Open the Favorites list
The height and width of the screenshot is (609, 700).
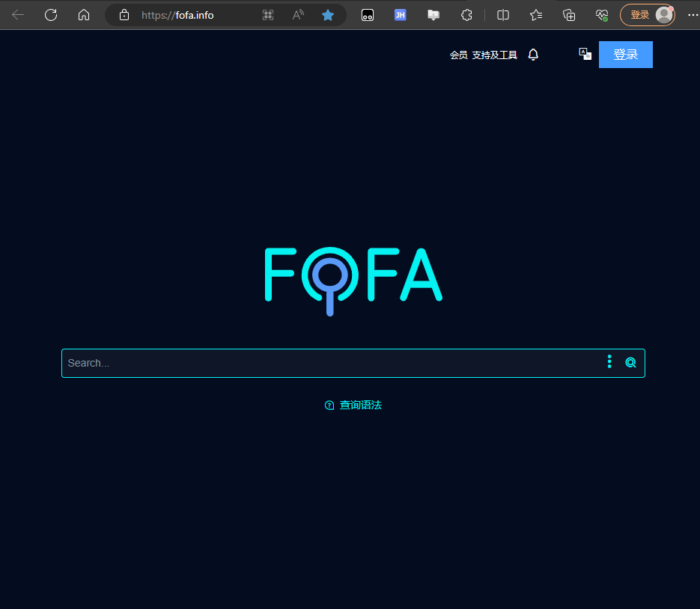pos(536,15)
